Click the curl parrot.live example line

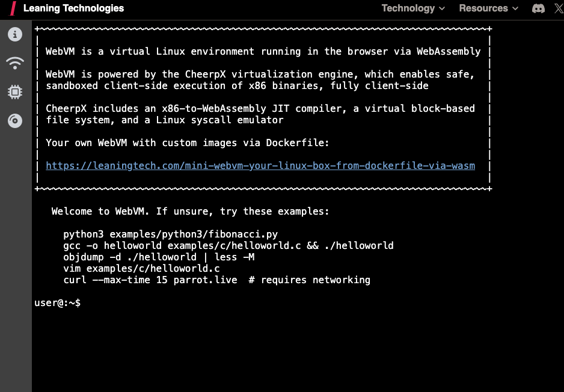pos(216,280)
